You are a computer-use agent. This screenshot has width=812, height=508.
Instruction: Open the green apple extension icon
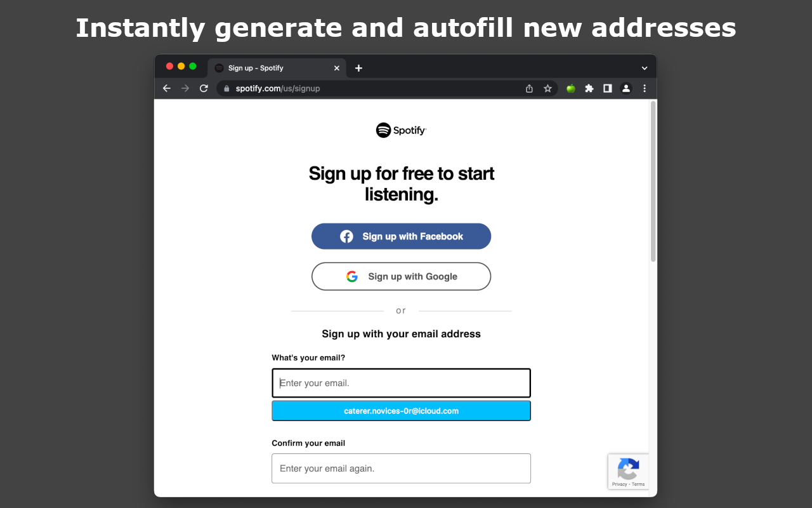(x=571, y=88)
